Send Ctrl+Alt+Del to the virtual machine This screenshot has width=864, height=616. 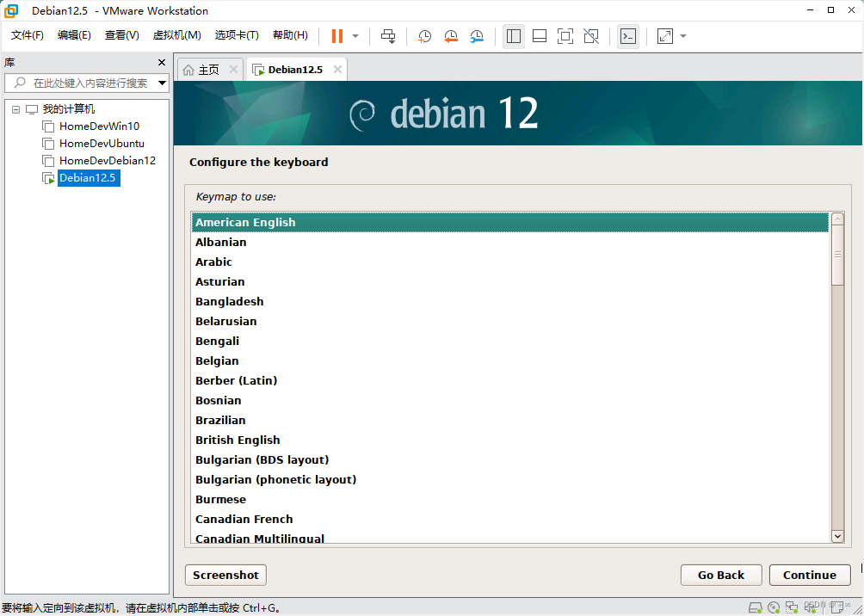387,35
